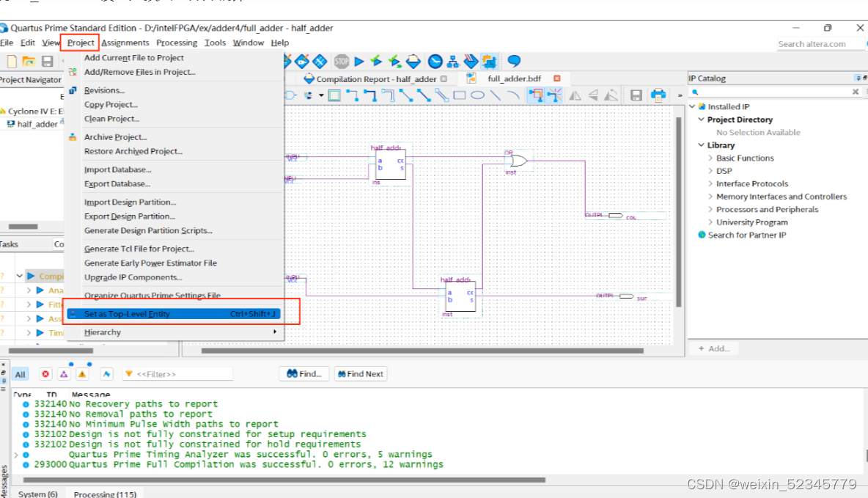The image size is (868, 498).
Task: Select the Diagonal Node tool
Action: (405, 95)
